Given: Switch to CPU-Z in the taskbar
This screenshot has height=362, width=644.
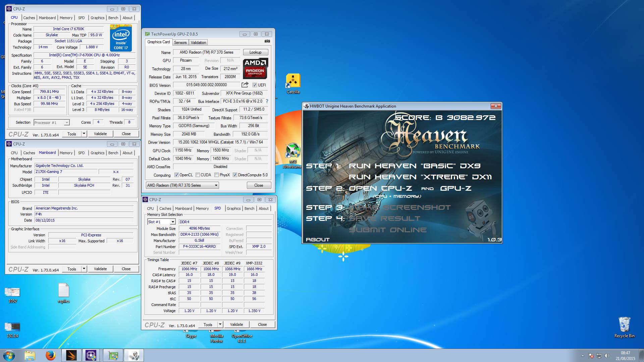Looking at the screenshot, I should (x=91, y=355).
